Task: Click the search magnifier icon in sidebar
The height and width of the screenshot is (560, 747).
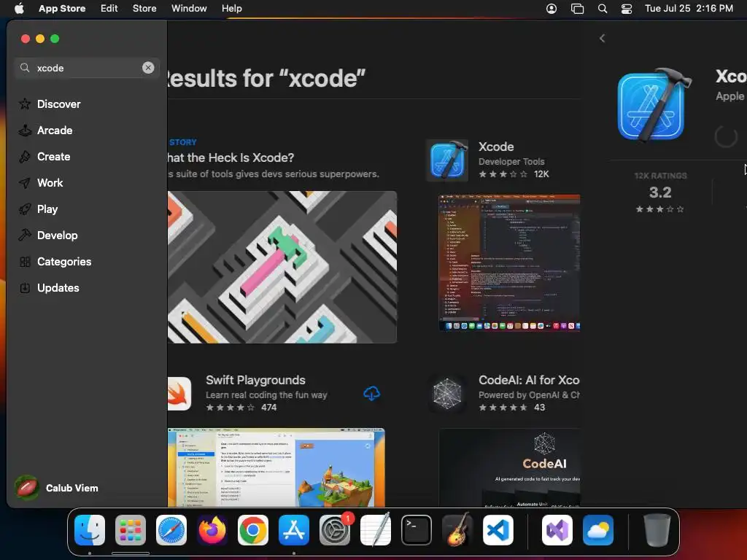Action: point(25,68)
